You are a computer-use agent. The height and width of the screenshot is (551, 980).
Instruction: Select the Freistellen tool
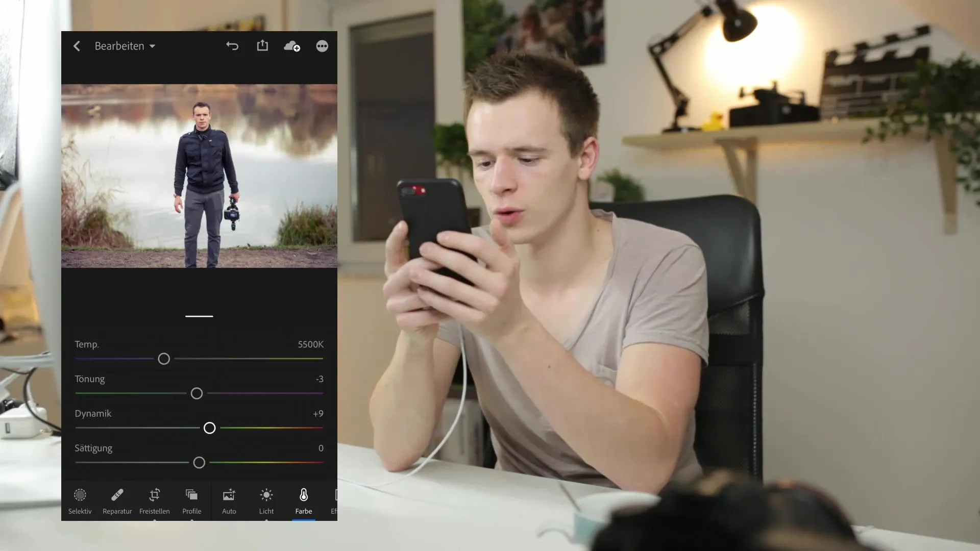pos(155,501)
